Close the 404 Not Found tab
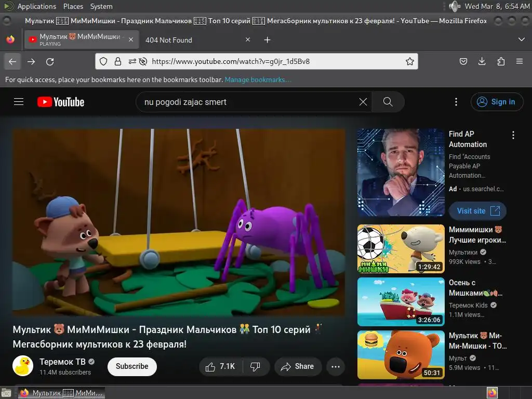Image resolution: width=532 pixels, height=399 pixels. 248,39
